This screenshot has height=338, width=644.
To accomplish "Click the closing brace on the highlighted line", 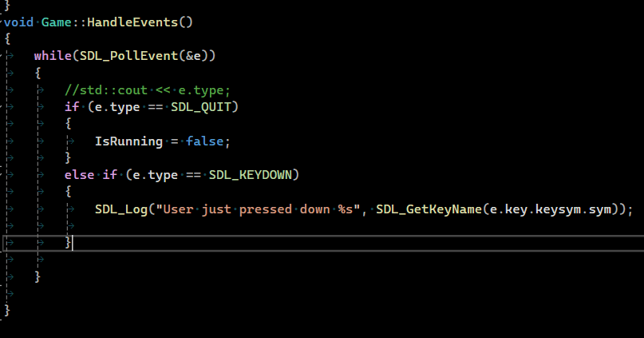I will 69,242.
